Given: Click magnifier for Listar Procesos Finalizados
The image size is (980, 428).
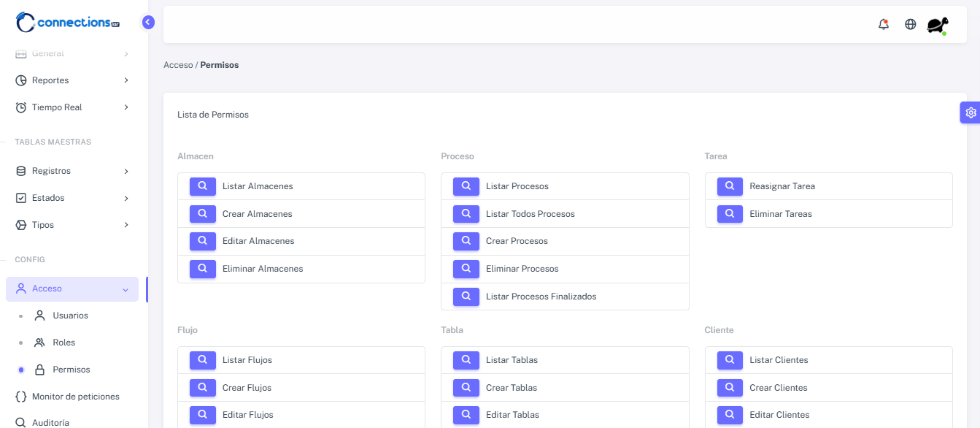Looking at the screenshot, I should (466, 297).
